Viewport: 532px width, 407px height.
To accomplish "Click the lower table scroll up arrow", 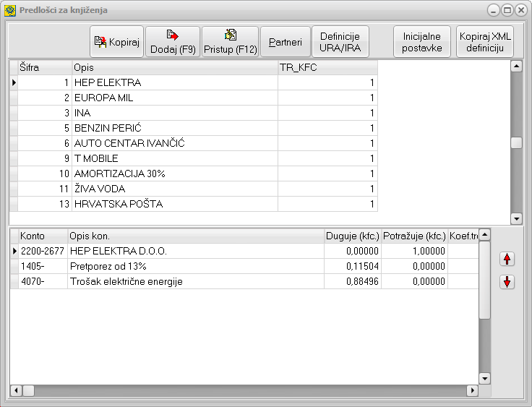I will coord(484,234).
